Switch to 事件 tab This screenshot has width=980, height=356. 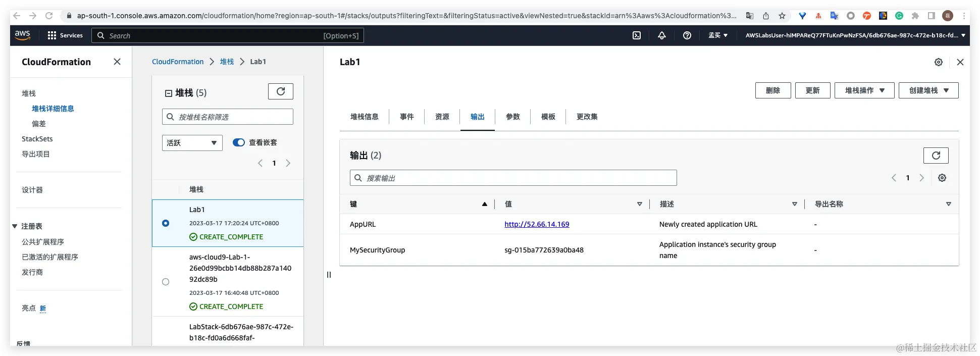(407, 117)
